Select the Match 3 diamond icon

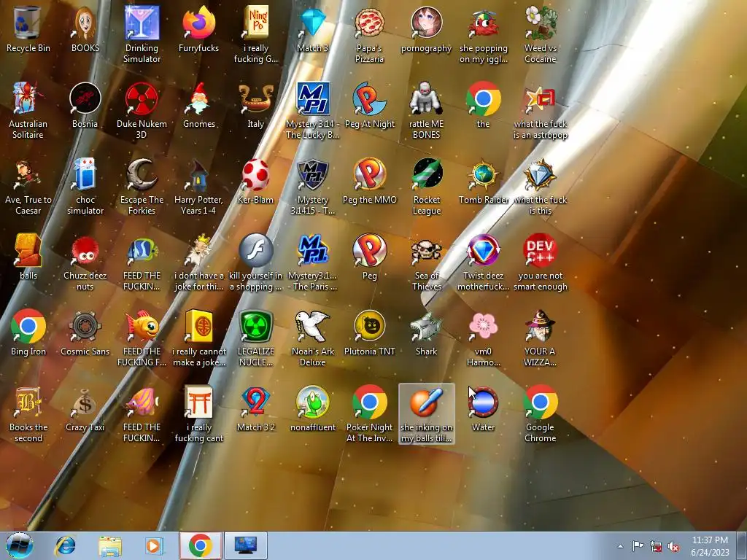312,23
